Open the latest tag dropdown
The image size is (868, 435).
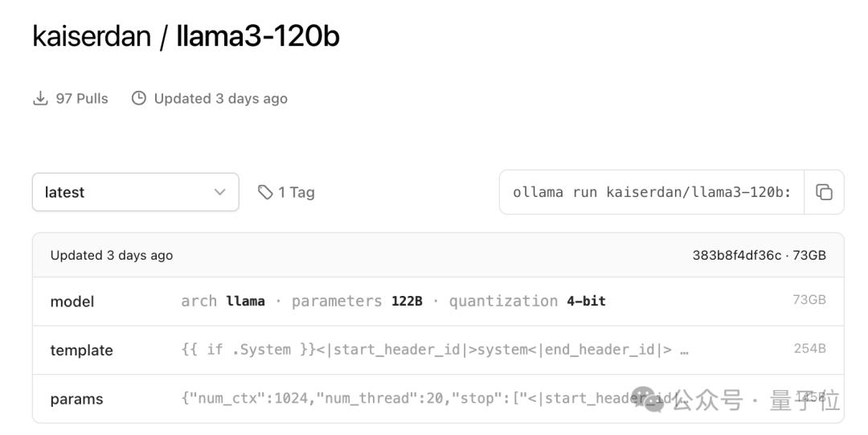(135, 192)
